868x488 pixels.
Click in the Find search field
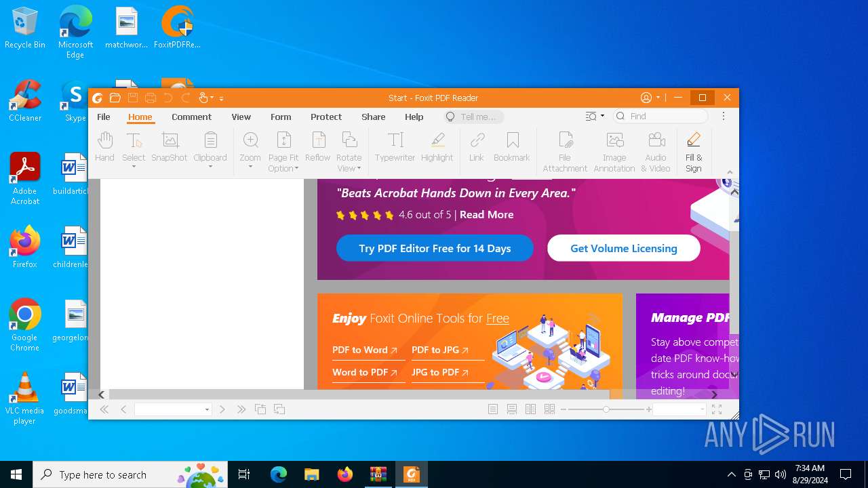(660, 117)
